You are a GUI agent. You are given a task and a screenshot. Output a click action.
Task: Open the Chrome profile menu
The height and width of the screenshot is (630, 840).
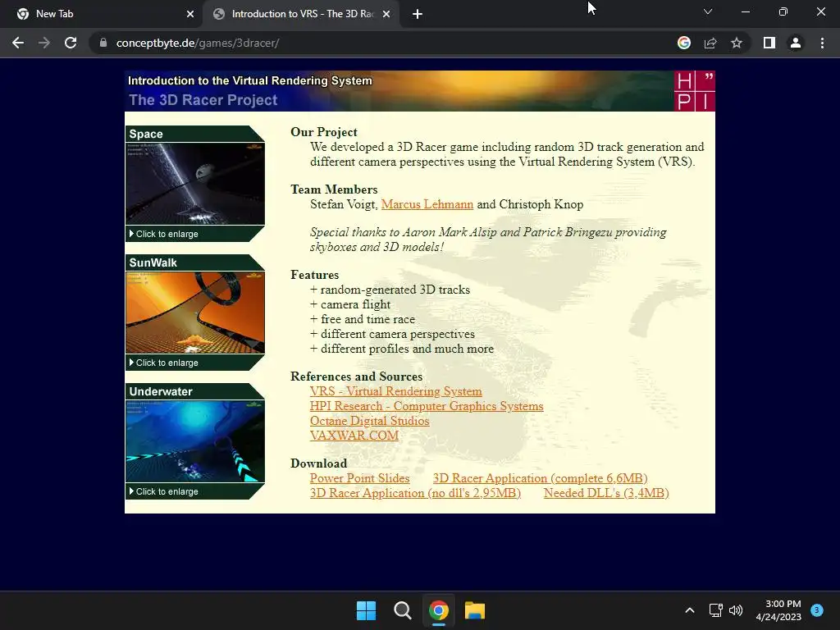coord(796,43)
